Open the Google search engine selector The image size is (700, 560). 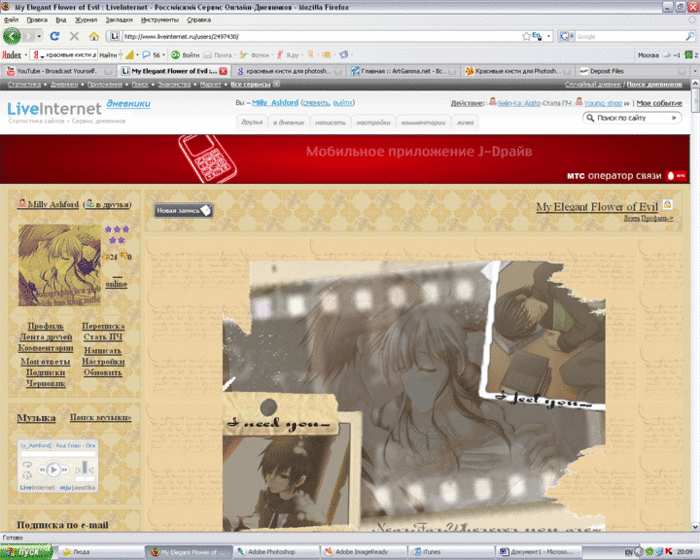(567, 36)
